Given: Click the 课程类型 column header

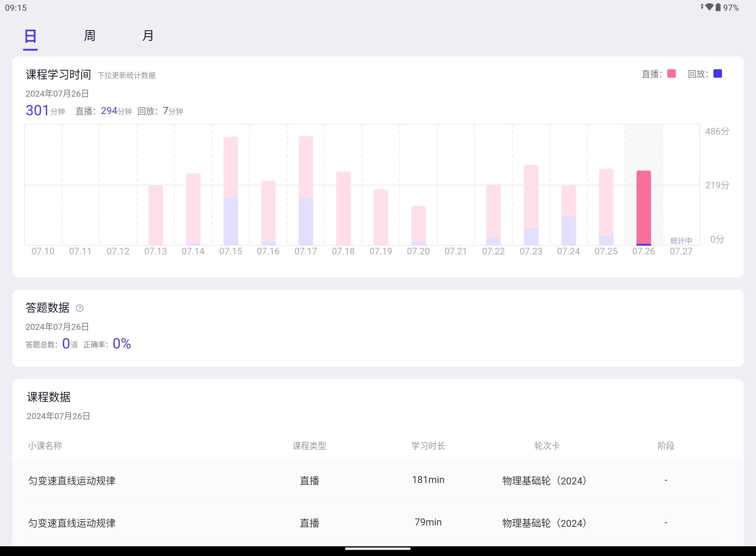Looking at the screenshot, I should coord(309,446).
